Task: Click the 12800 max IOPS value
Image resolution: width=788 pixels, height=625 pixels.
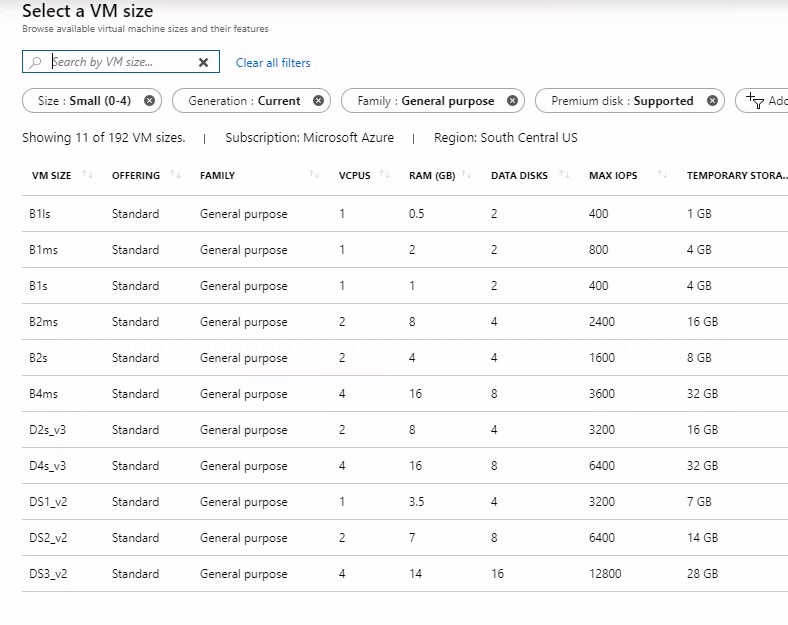Action: pos(605,574)
